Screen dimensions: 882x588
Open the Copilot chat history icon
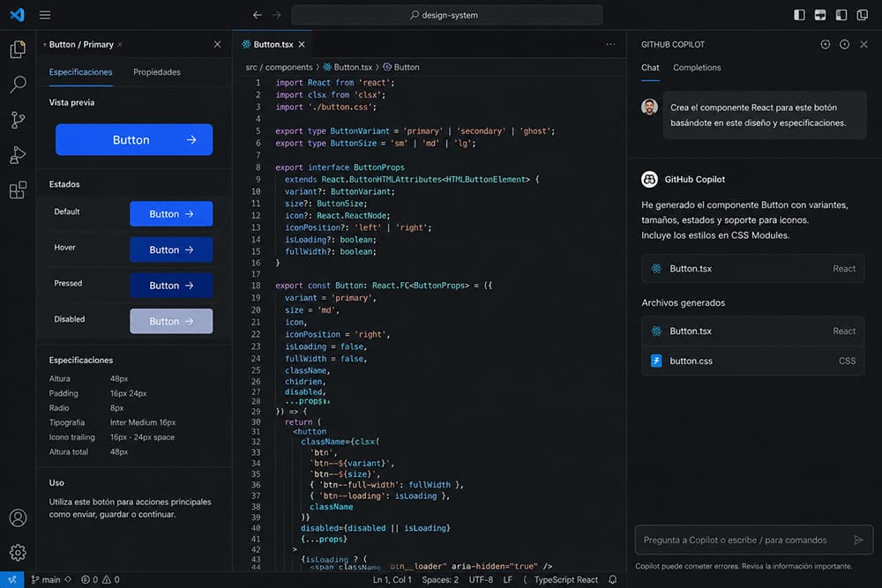(x=844, y=44)
